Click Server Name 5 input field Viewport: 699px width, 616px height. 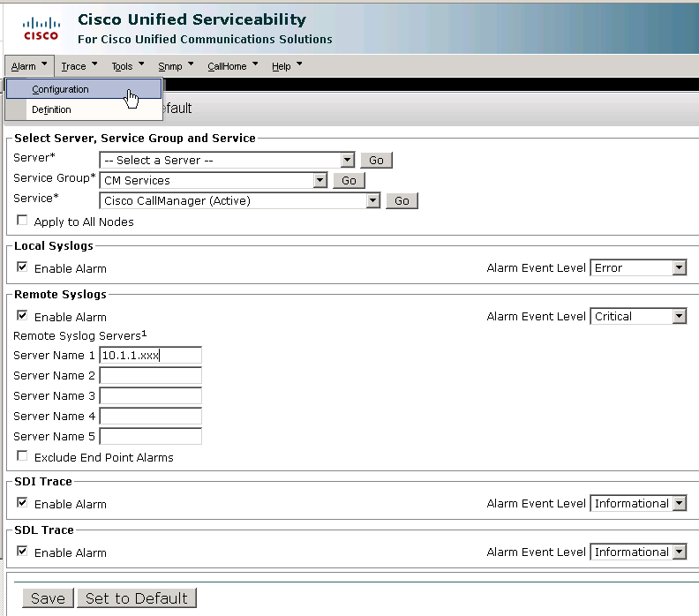pos(151,436)
